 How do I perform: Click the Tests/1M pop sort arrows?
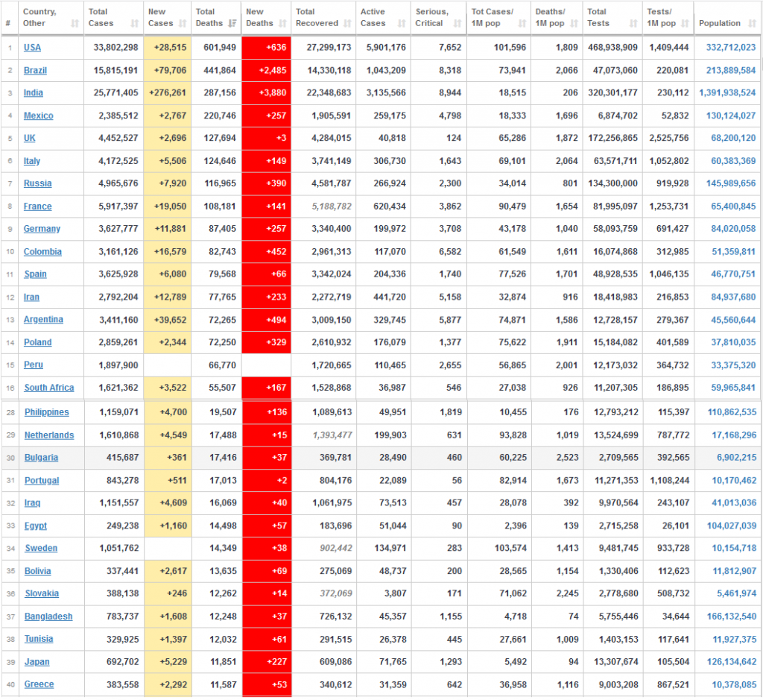685,24
